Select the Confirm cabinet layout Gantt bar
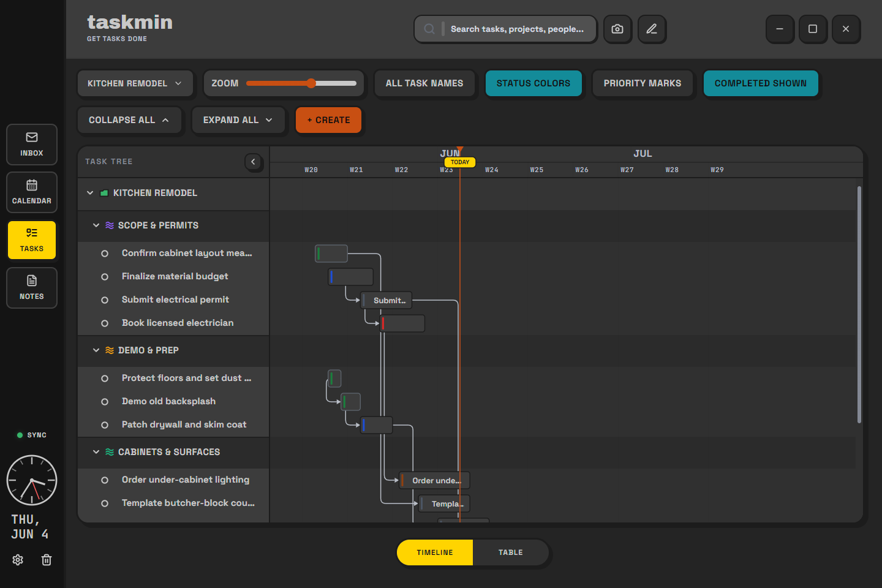The height and width of the screenshot is (588, 882). tap(331, 254)
